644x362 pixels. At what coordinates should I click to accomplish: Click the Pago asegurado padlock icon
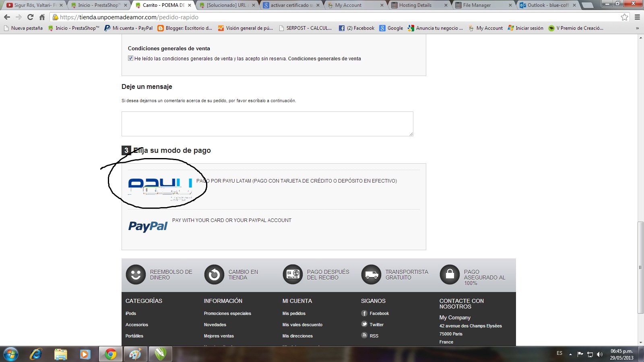[x=450, y=275]
